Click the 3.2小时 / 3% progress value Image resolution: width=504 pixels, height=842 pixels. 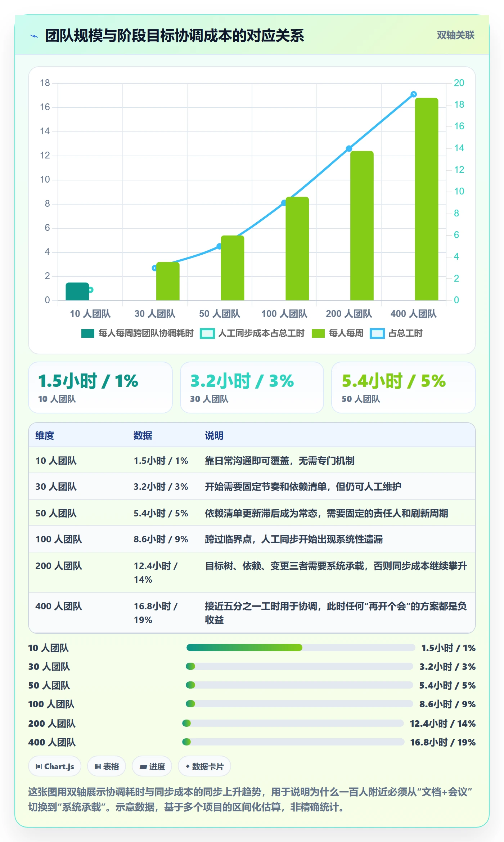coord(447,667)
